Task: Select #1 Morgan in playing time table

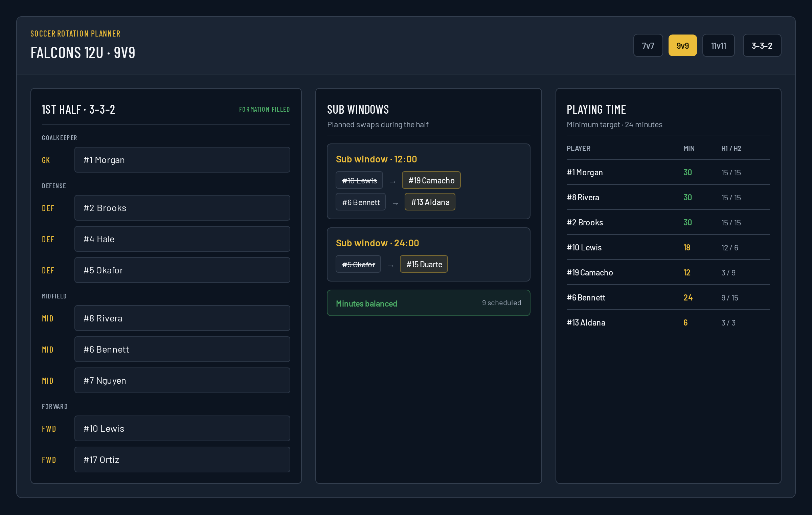Action: [x=584, y=172]
